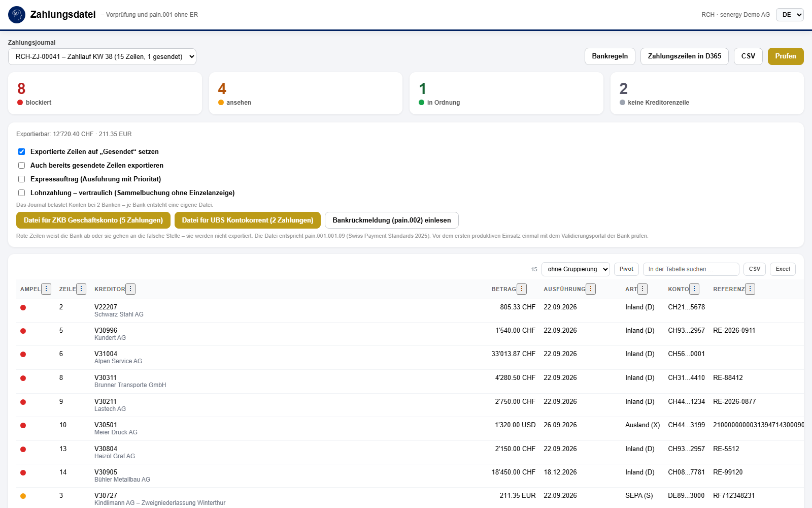Generate Datei für UBS Kontokorrent
This screenshot has height=508, width=812.
coord(248,220)
